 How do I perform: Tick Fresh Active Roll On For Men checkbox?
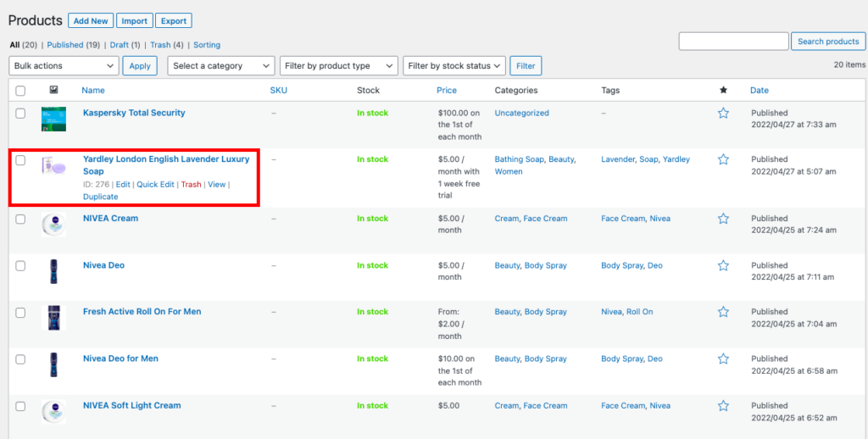coord(20,313)
